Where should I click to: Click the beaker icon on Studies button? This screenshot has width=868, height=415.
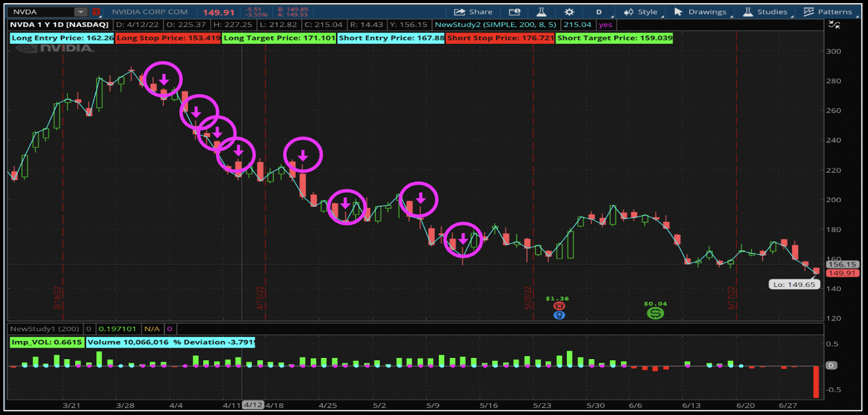pos(748,11)
